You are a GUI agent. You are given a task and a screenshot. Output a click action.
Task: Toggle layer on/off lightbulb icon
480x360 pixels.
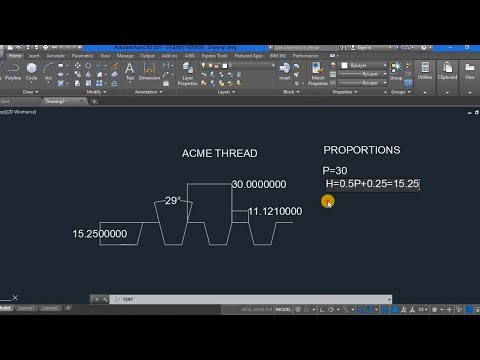[x=203, y=66]
